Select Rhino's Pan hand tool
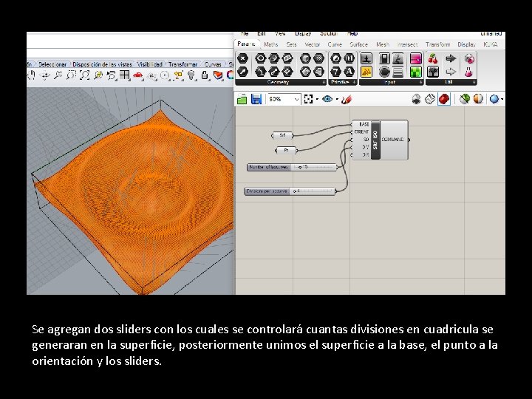The image size is (532, 399). 32,75
